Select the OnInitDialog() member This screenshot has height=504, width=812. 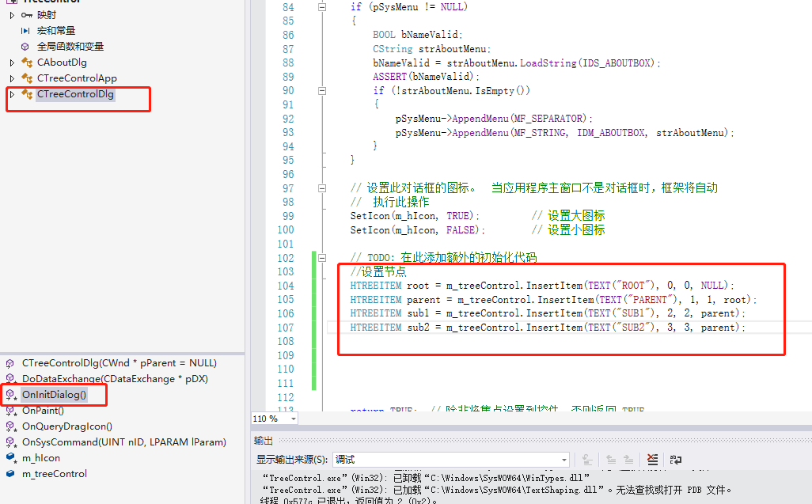click(54, 395)
